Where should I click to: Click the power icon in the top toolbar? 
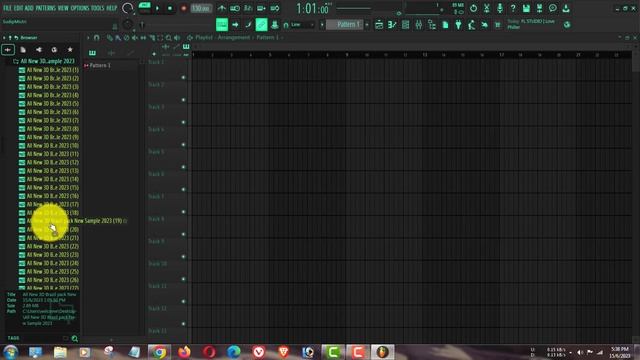coord(473,8)
